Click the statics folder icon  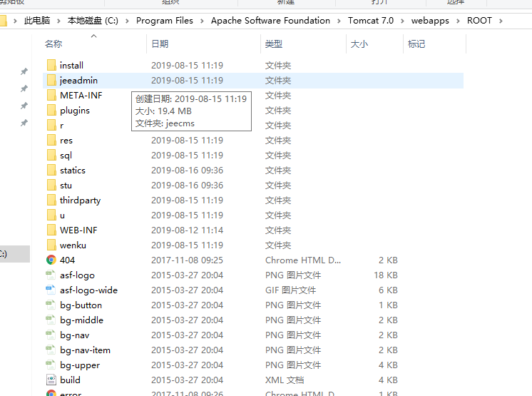[51, 170]
